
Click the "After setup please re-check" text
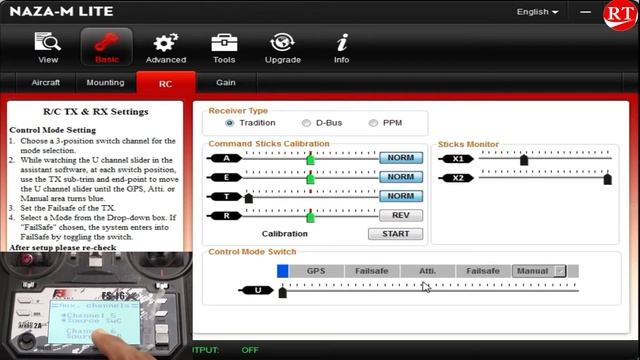click(x=63, y=247)
